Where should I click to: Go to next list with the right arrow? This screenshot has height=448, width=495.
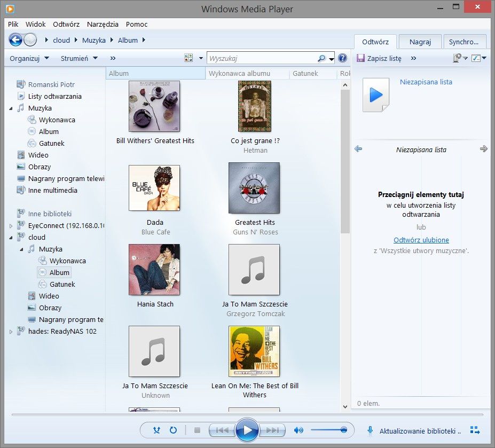coord(484,149)
